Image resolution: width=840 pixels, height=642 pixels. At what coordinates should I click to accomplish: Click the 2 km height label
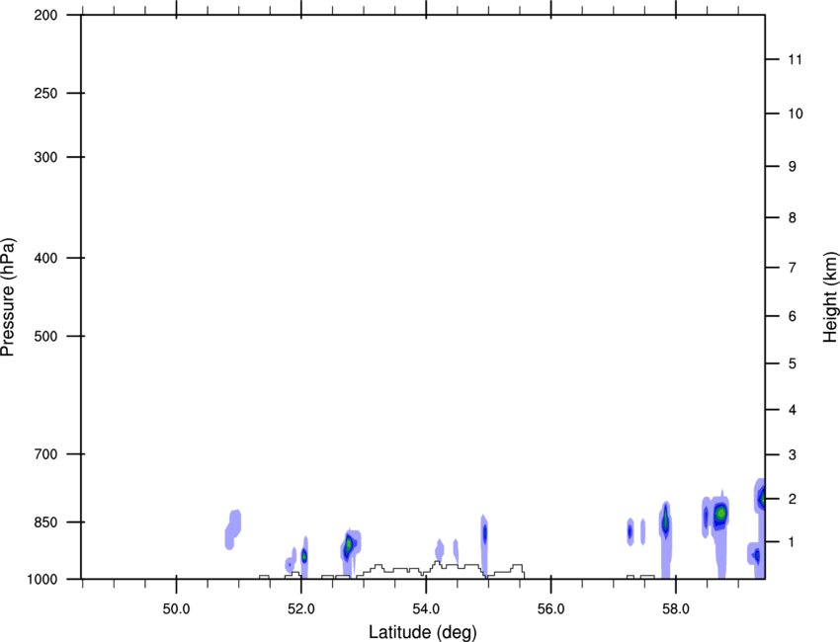pyautogui.click(x=793, y=499)
